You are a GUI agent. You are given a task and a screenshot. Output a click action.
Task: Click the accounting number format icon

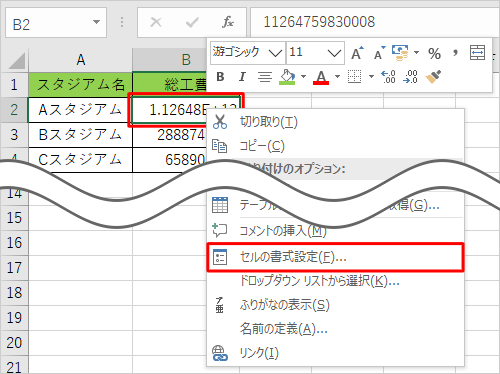click(400, 53)
